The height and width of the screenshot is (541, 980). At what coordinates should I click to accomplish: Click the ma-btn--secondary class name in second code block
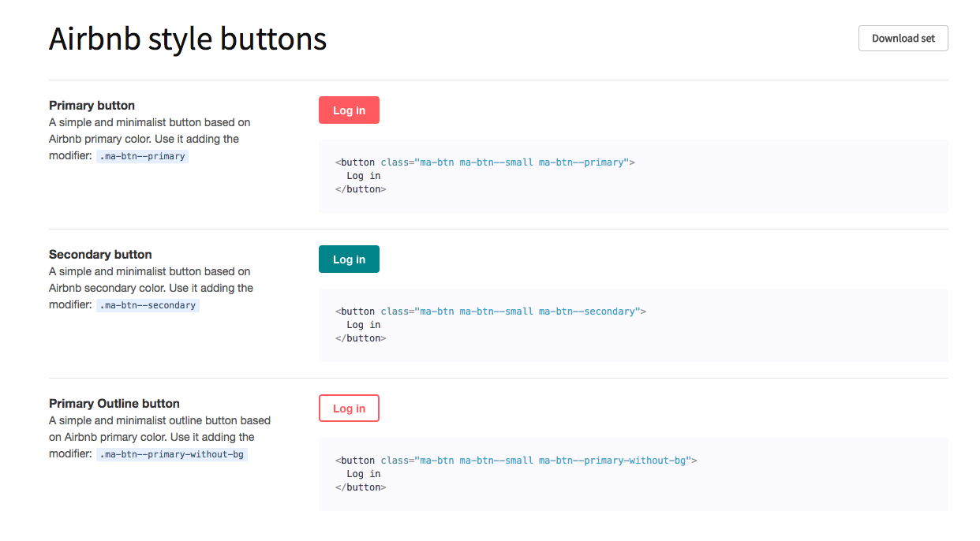tap(588, 312)
